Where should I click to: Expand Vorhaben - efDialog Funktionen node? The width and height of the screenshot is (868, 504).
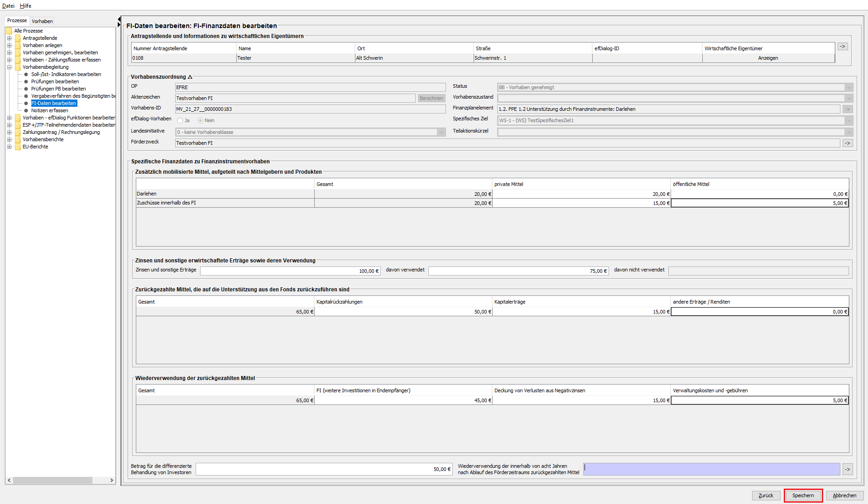9,118
